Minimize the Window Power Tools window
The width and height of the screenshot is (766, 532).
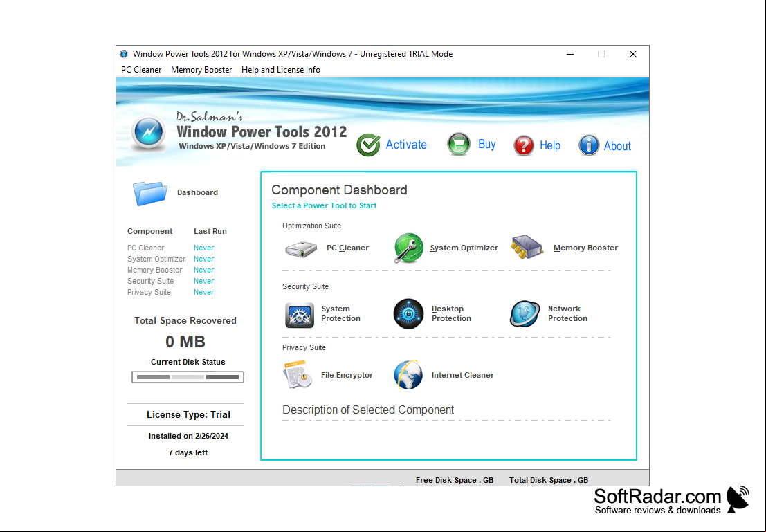[570, 54]
